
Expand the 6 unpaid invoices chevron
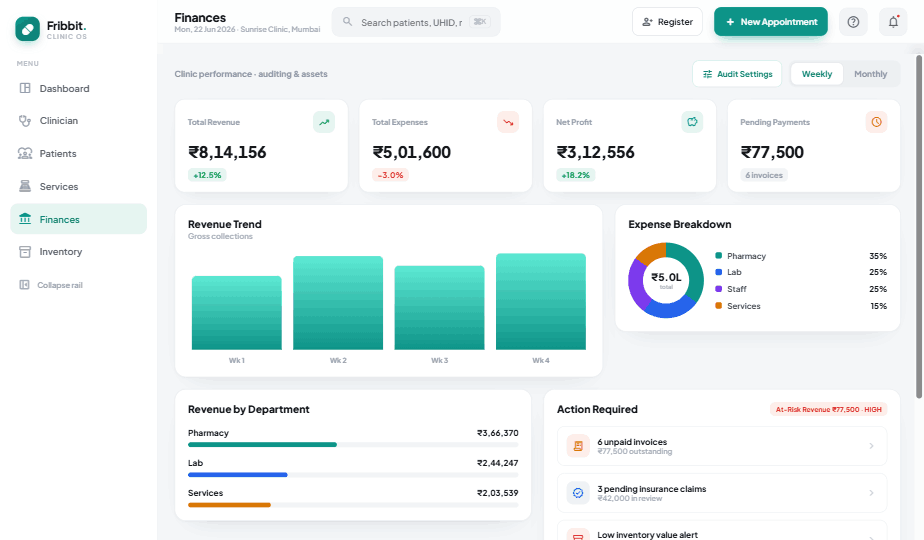coord(871,446)
